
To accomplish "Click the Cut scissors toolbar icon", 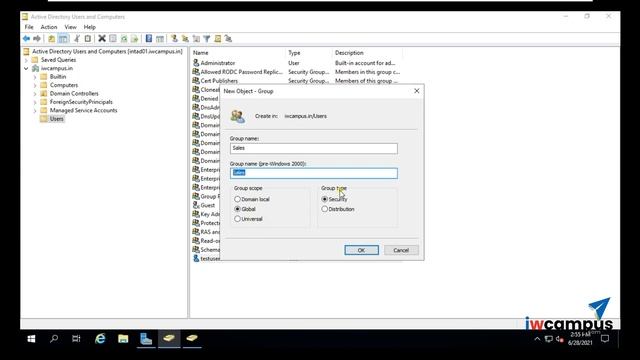I will click(x=77, y=38).
